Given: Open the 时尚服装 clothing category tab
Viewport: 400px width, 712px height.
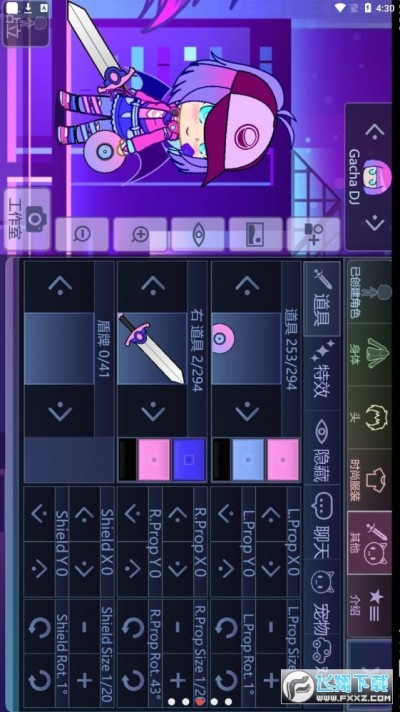Looking at the screenshot, I should (369, 480).
